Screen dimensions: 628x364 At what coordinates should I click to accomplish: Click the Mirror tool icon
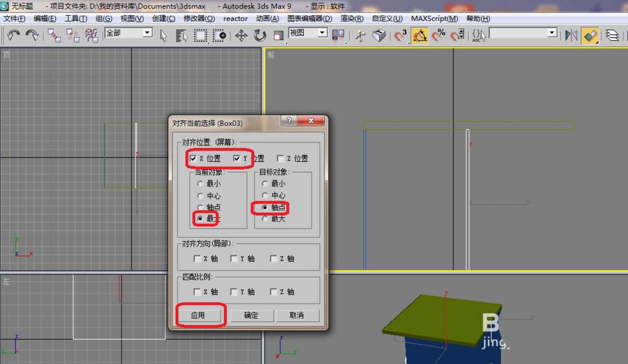click(x=571, y=35)
